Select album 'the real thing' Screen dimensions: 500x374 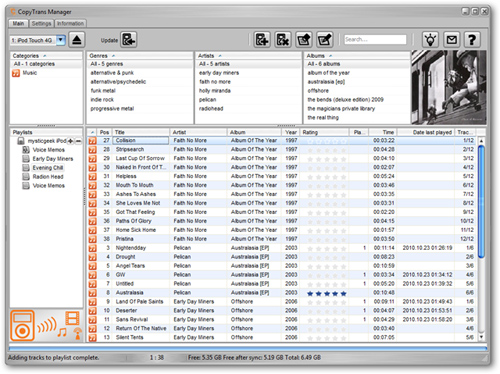(323, 118)
